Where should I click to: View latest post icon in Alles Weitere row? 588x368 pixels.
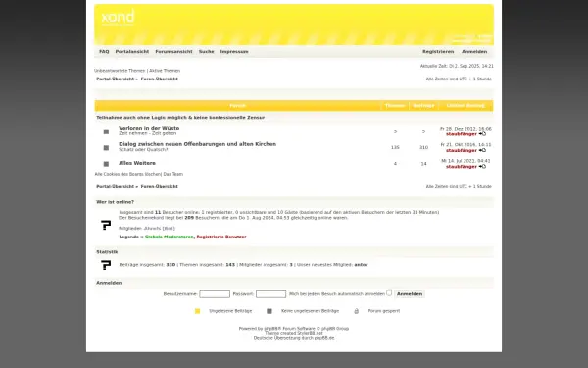tap(482, 167)
